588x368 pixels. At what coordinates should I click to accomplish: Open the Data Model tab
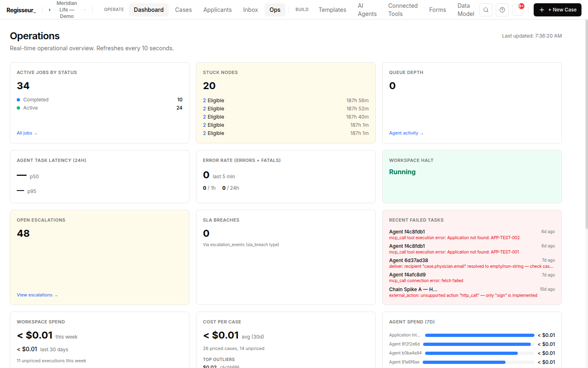(x=465, y=10)
